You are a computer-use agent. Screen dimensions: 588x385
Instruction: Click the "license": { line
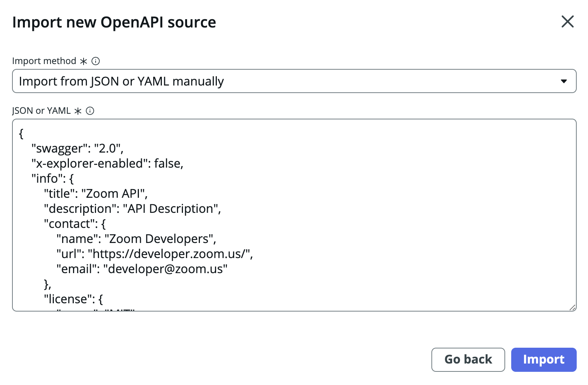click(73, 299)
